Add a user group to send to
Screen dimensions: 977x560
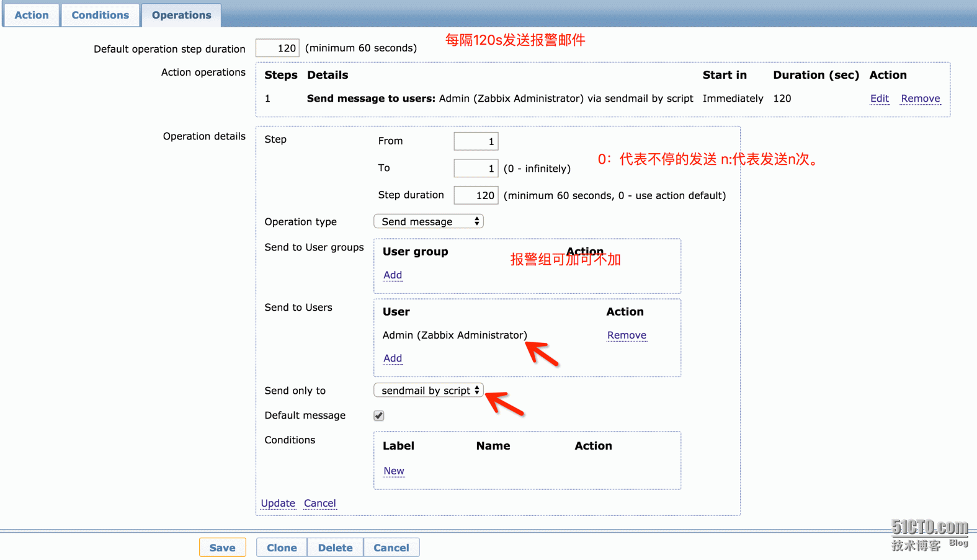click(393, 275)
